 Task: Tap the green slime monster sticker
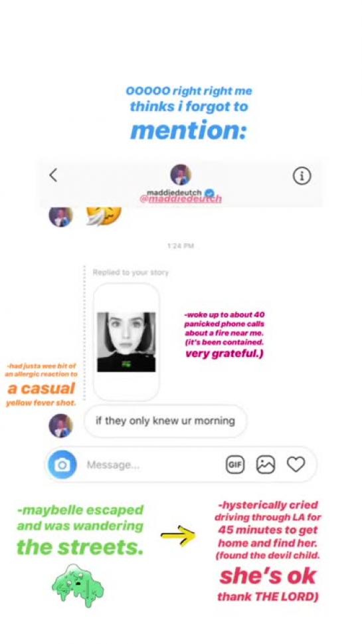[78, 586]
